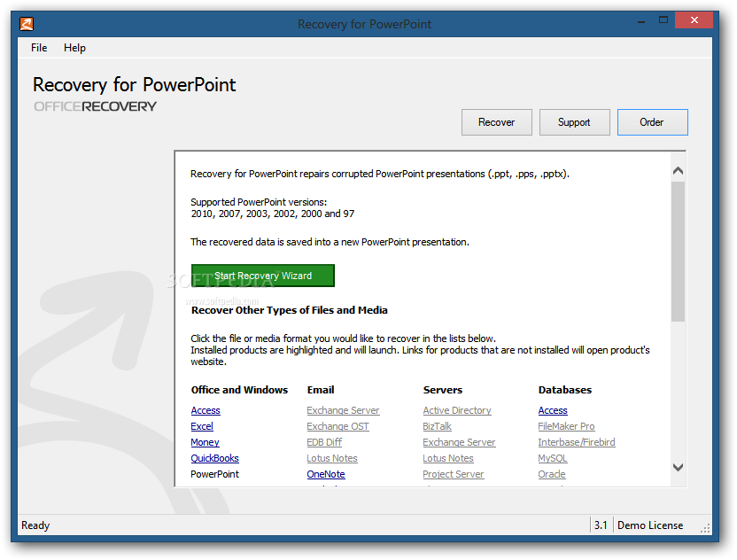Click the Support button

574,122
